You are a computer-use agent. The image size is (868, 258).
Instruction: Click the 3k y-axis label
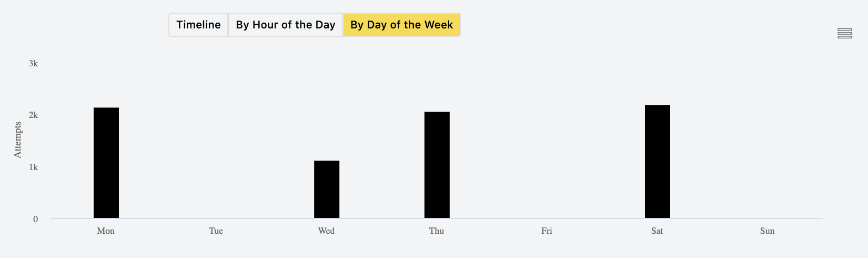coord(33,63)
